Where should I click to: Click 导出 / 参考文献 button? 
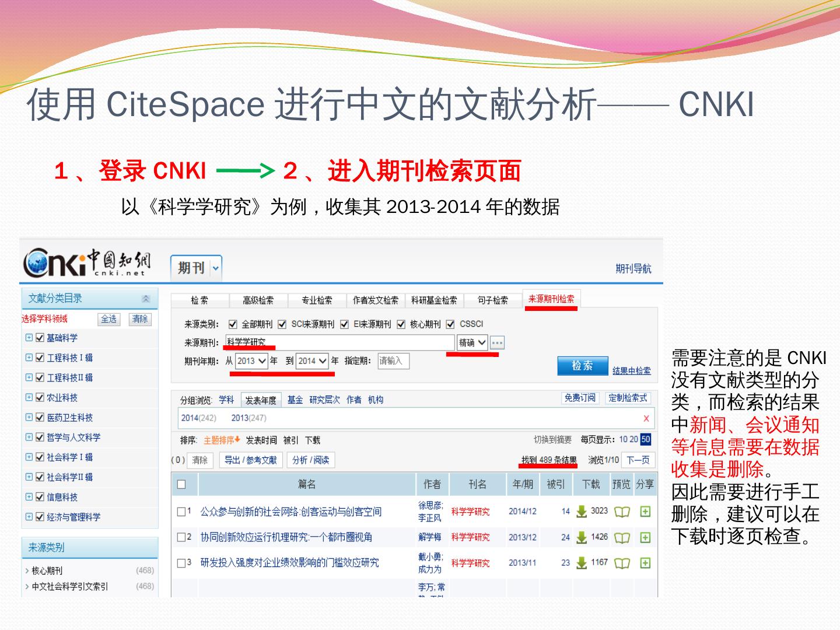[x=251, y=460]
